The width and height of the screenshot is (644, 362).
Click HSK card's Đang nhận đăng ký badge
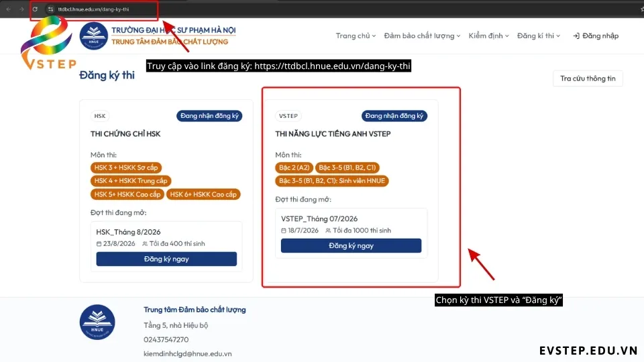(209, 116)
